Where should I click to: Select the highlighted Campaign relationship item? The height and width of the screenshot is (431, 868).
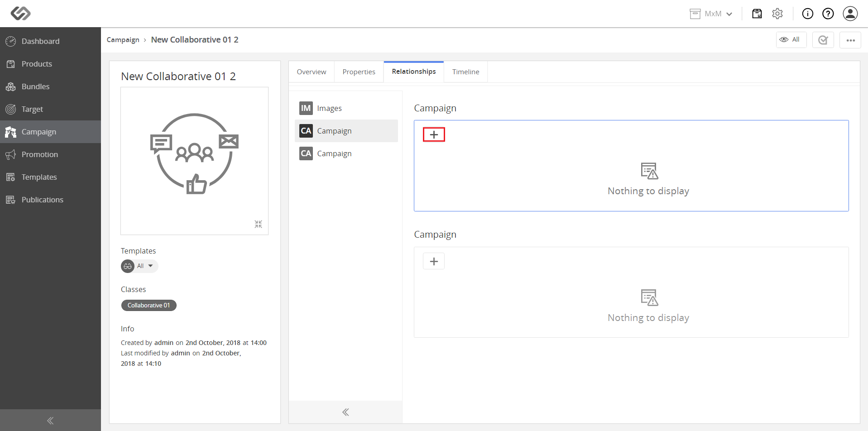click(x=346, y=131)
